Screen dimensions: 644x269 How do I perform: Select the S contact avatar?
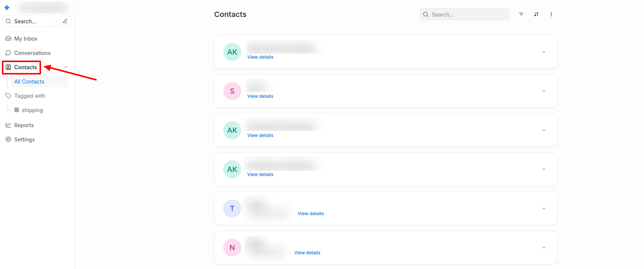click(x=232, y=91)
